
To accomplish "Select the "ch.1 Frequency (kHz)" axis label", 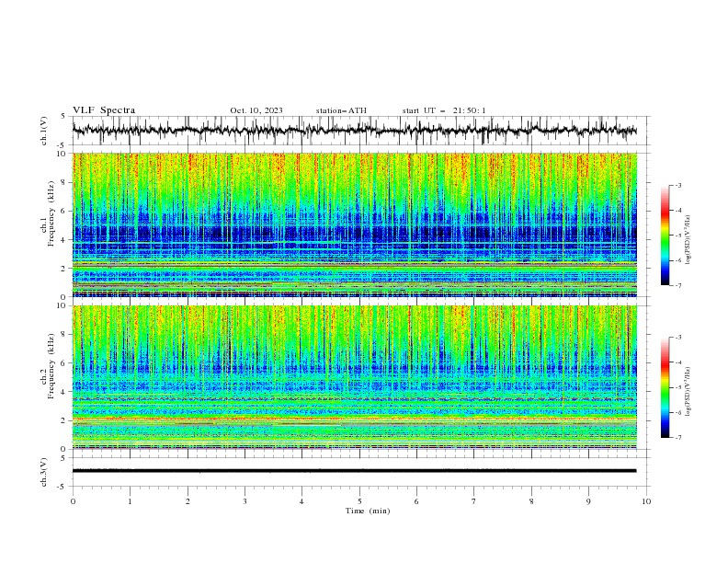I will point(48,214).
